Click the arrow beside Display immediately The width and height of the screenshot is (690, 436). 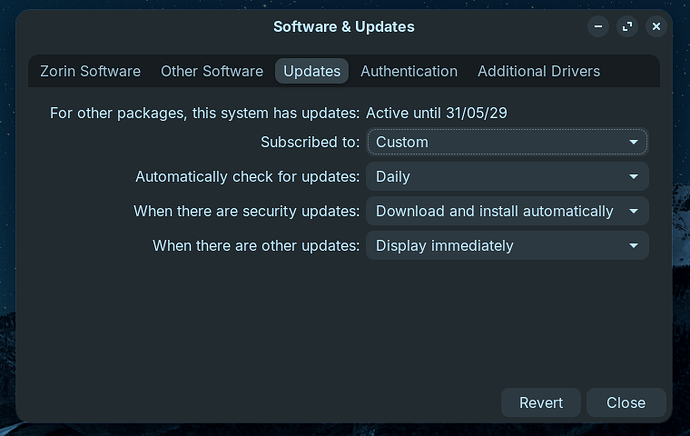click(633, 245)
